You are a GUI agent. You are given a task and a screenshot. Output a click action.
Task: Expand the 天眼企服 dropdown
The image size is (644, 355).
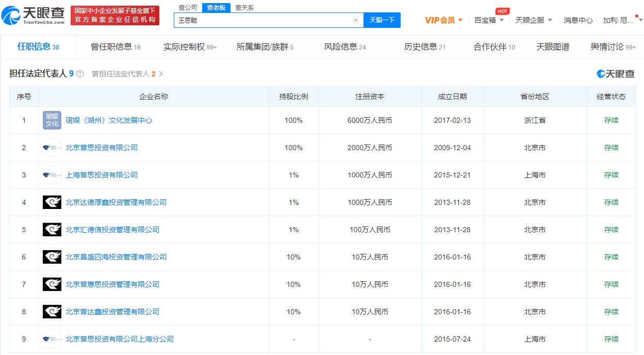click(x=550, y=20)
